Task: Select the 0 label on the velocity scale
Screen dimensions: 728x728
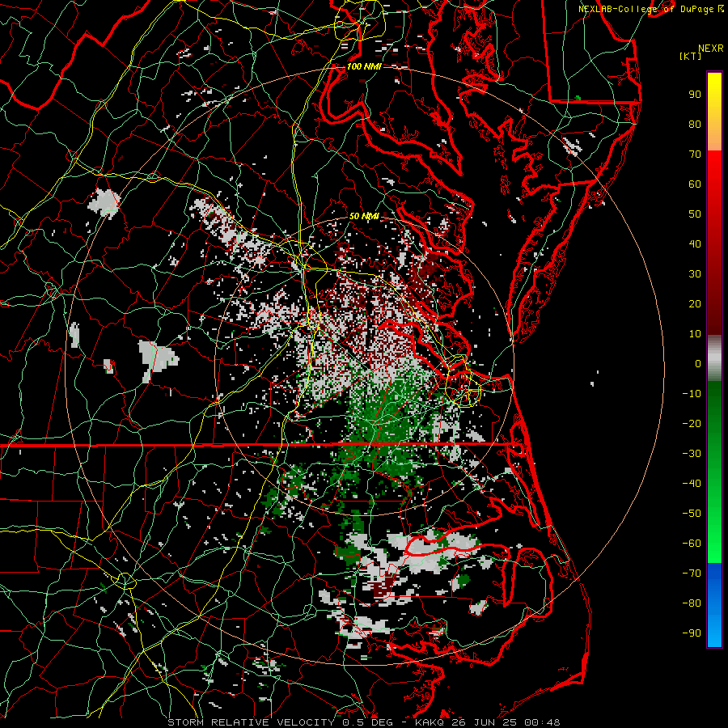Action: (x=698, y=363)
